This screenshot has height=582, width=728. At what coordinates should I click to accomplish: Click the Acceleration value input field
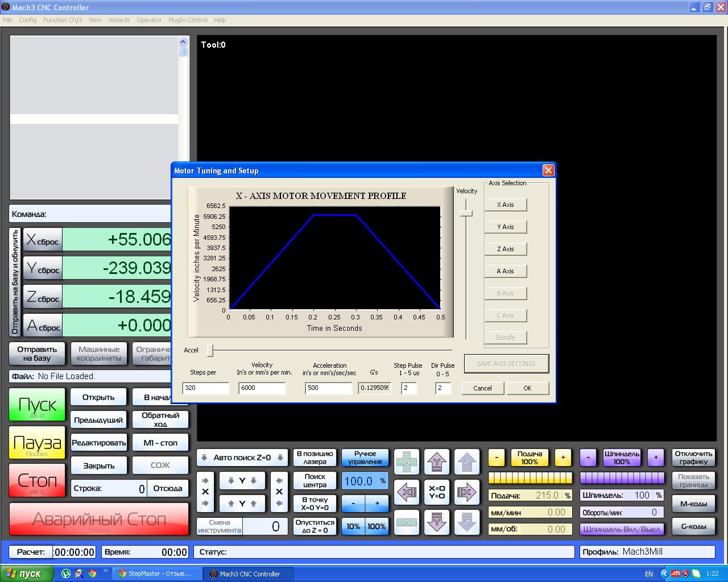329,388
